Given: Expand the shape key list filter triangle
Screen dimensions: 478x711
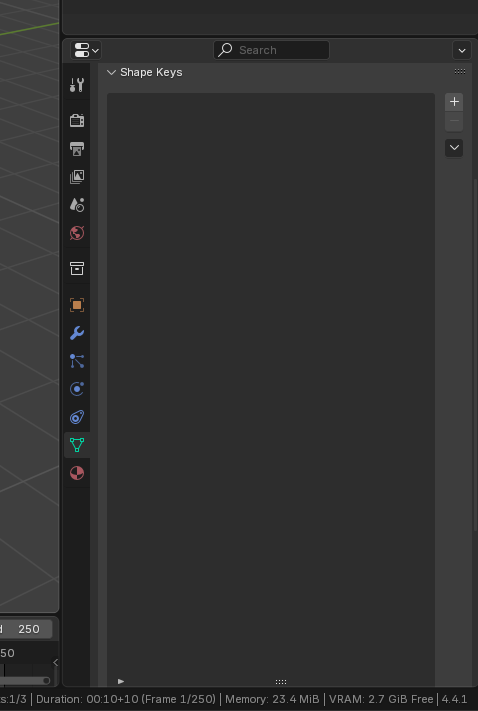Looking at the screenshot, I should pos(121,681).
